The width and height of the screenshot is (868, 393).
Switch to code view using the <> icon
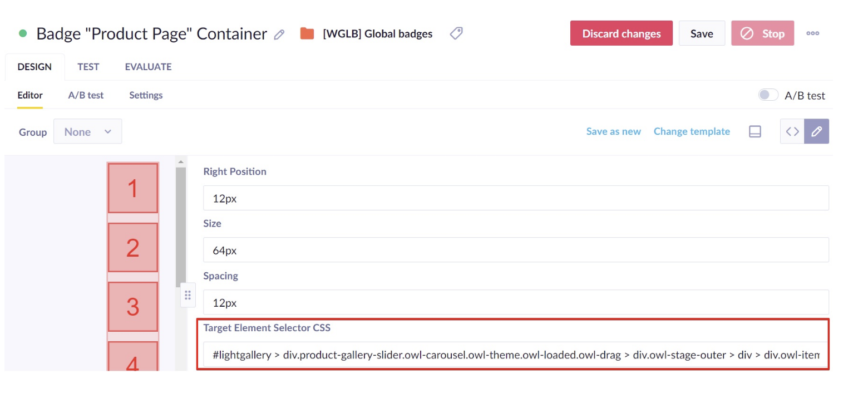point(791,131)
